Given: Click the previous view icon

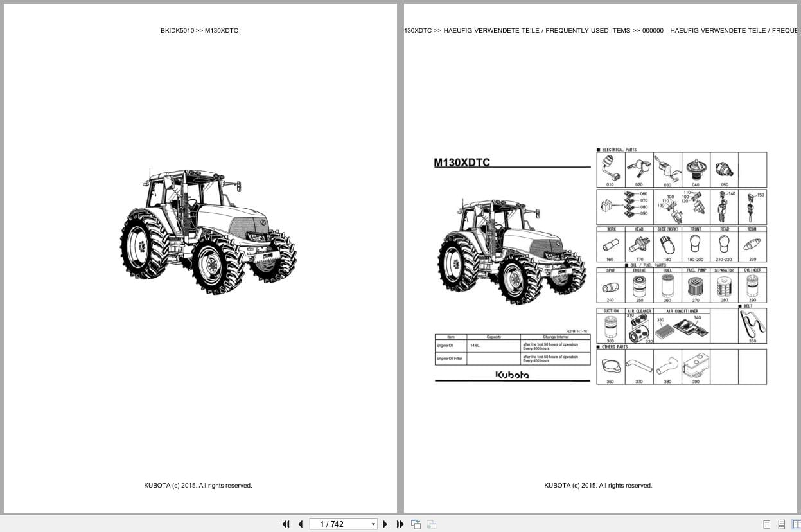Looking at the screenshot, I should point(416,524).
